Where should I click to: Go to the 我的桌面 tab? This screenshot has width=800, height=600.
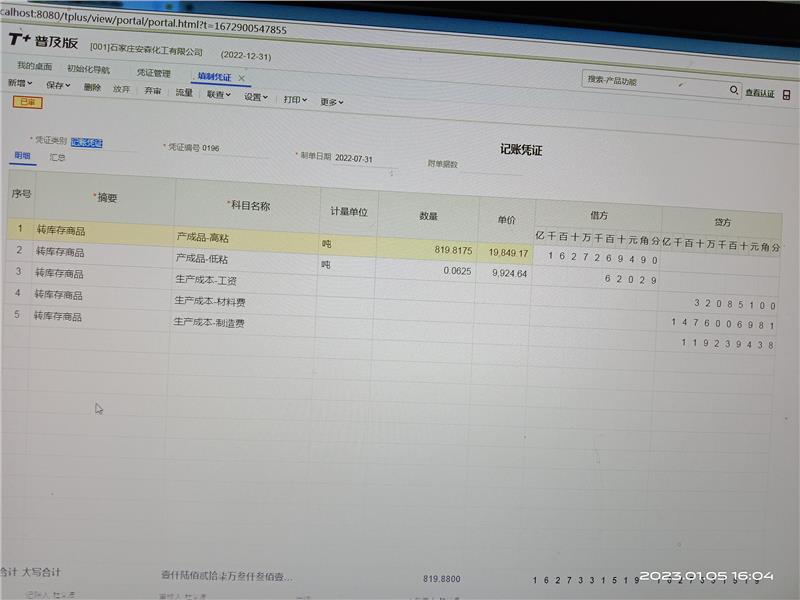tap(33, 66)
